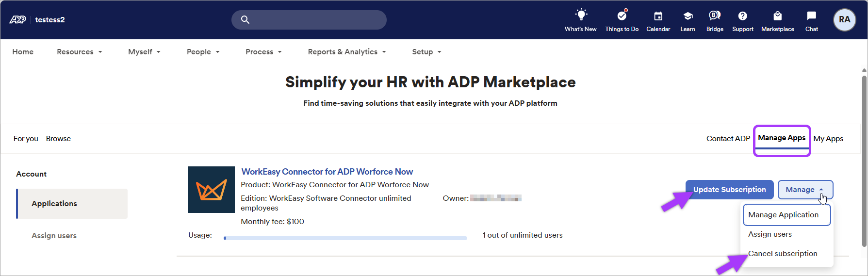Choose Manage Application from the dropdown

786,215
